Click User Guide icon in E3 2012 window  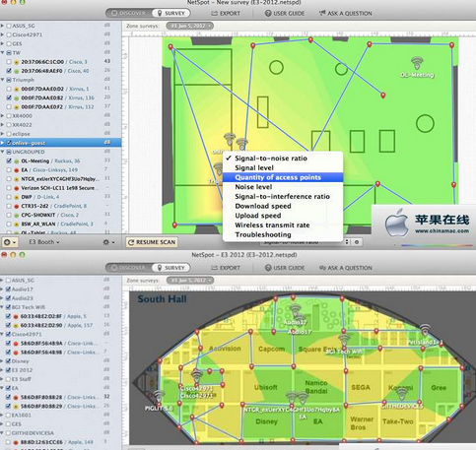[268, 268]
